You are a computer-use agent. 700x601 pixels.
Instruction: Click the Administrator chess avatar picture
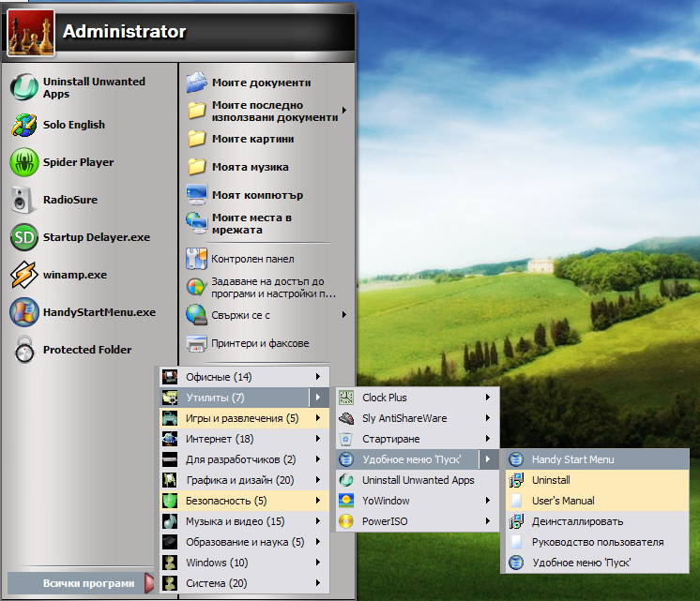coord(31,33)
